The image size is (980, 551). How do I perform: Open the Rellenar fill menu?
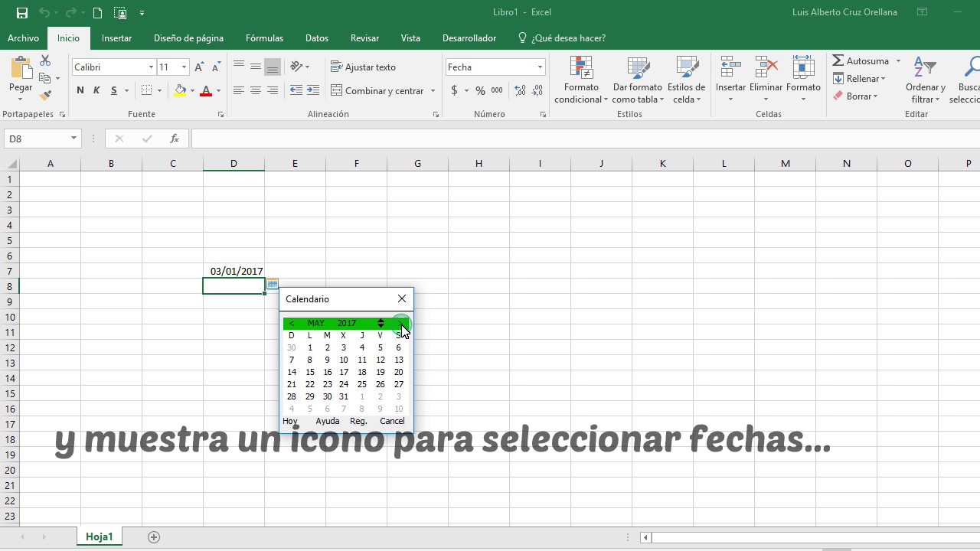point(859,79)
